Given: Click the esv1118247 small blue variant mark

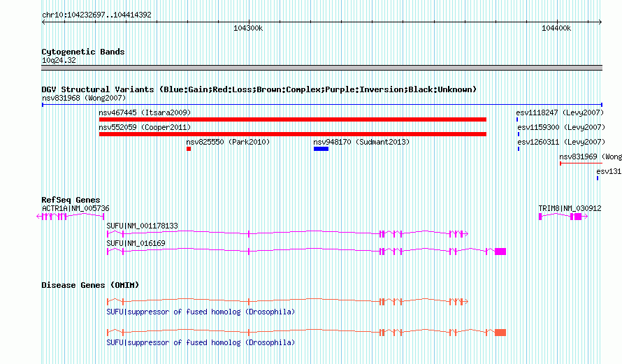Looking at the screenshot, I should click(x=517, y=119).
